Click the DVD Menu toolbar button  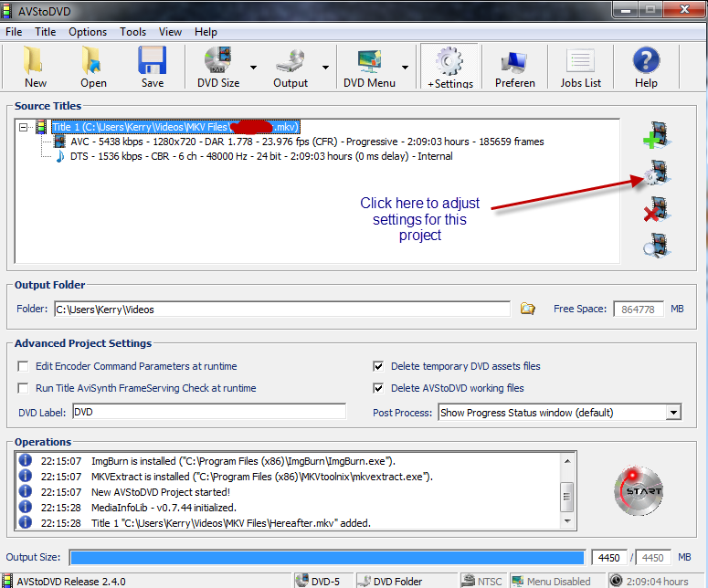369,67
